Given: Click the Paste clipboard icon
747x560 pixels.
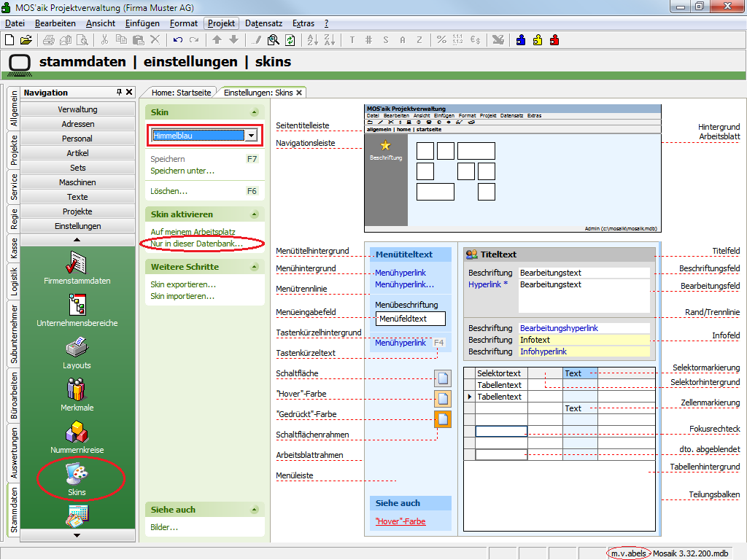Looking at the screenshot, I should pyautogui.click(x=138, y=40).
